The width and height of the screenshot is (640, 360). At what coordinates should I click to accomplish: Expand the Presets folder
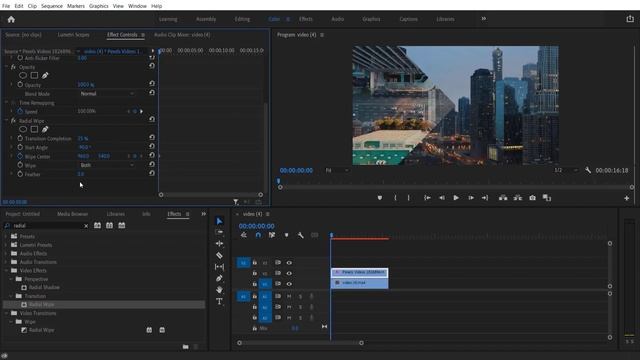pyautogui.click(x=7, y=236)
